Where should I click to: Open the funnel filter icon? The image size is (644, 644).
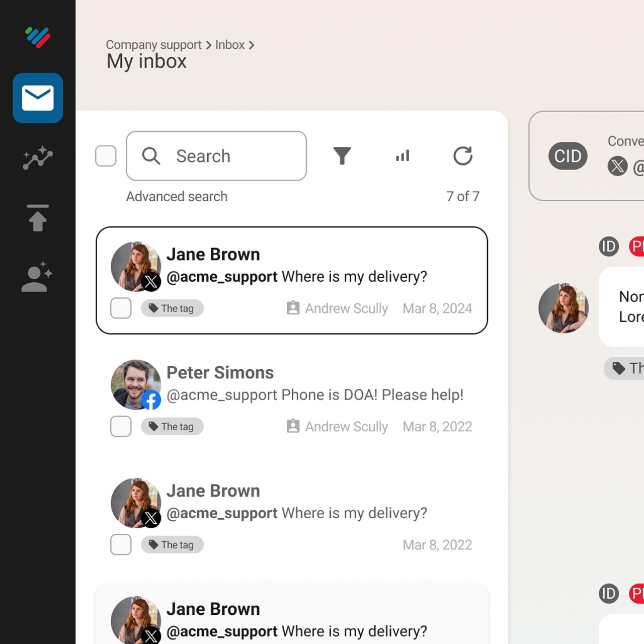point(342,156)
